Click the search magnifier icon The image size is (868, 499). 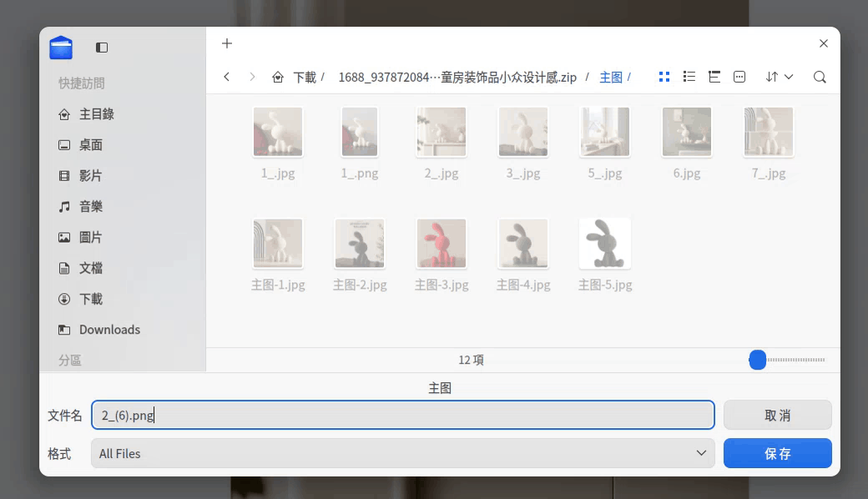point(820,77)
